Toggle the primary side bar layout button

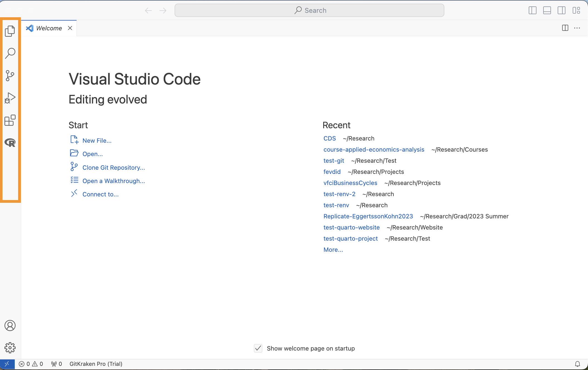532,11
